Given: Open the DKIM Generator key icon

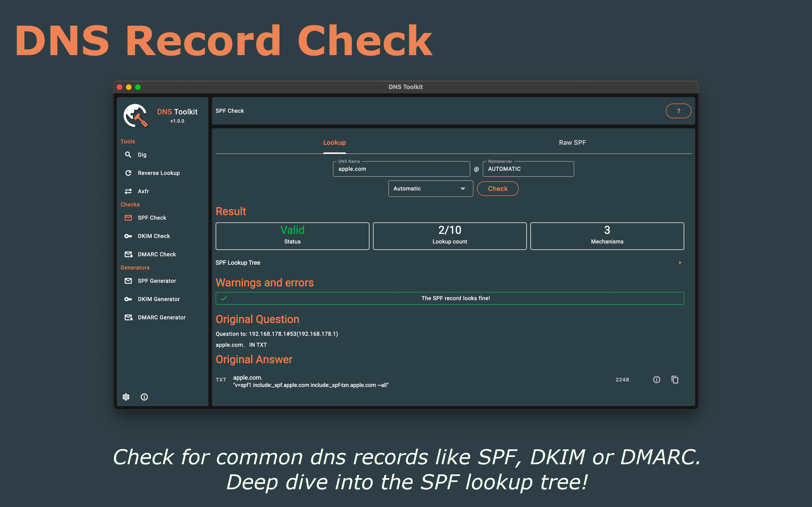Looking at the screenshot, I should (128, 299).
